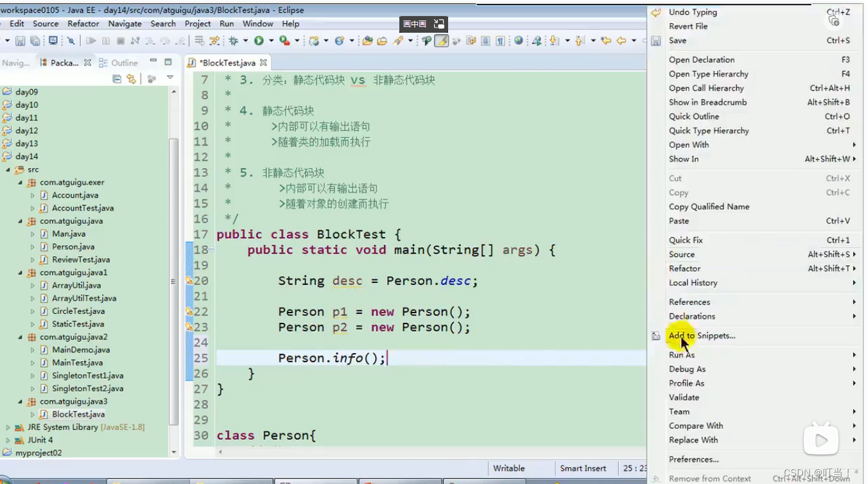
Task: Maximize the Package Explorer panel
Action: click(168, 62)
